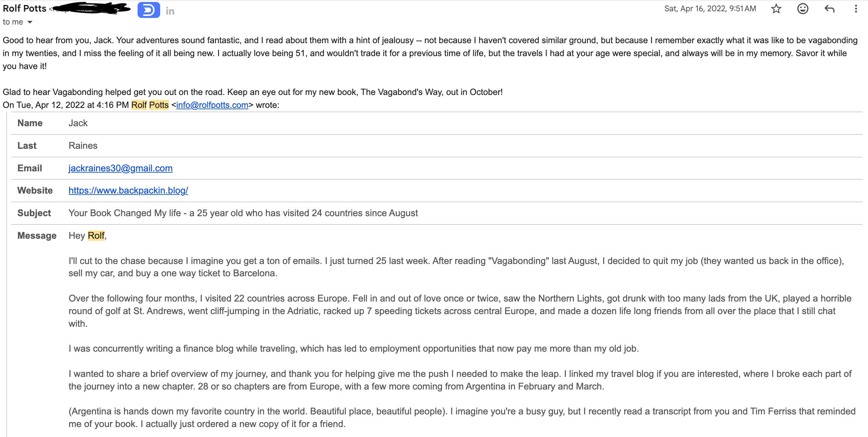Click the blue D extension icon
The image size is (868, 437).
click(149, 10)
